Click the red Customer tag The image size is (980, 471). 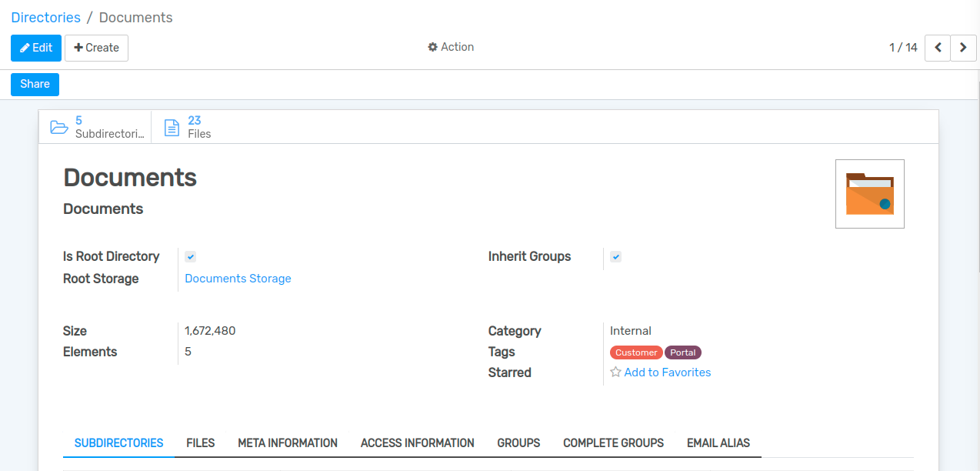636,352
